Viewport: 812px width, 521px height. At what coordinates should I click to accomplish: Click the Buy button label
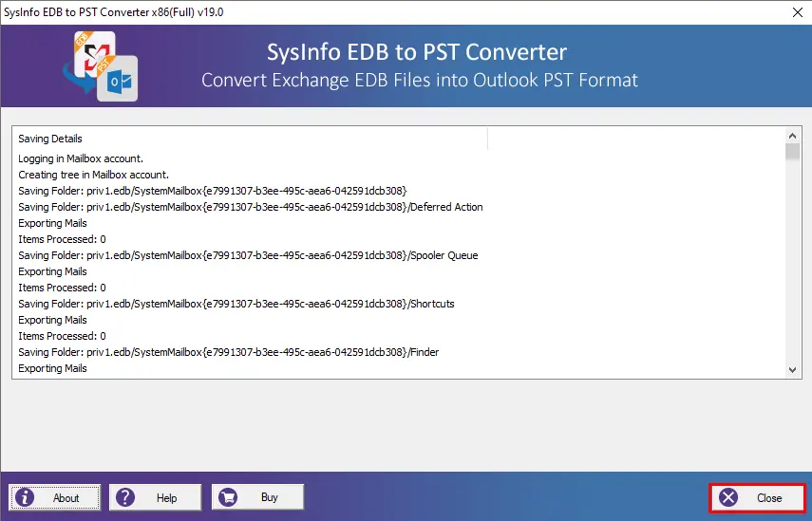tap(270, 497)
